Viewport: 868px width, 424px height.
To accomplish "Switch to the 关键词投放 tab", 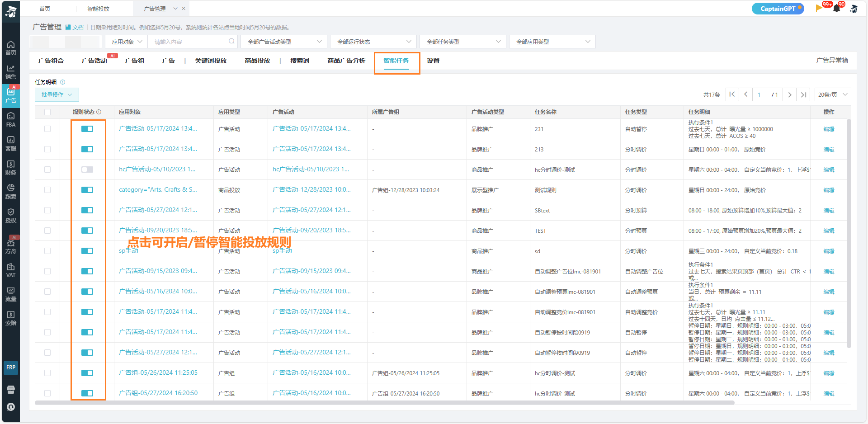I will pos(211,61).
